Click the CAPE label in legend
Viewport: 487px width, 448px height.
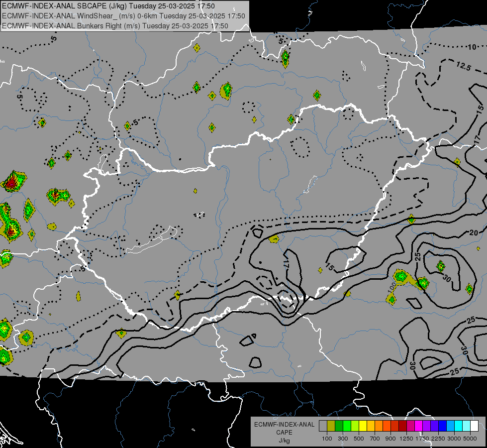pyautogui.click(x=284, y=433)
